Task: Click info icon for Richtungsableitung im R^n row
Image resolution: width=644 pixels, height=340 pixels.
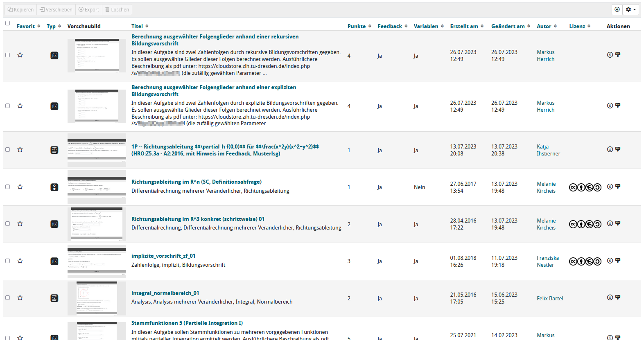Action: [x=610, y=187]
